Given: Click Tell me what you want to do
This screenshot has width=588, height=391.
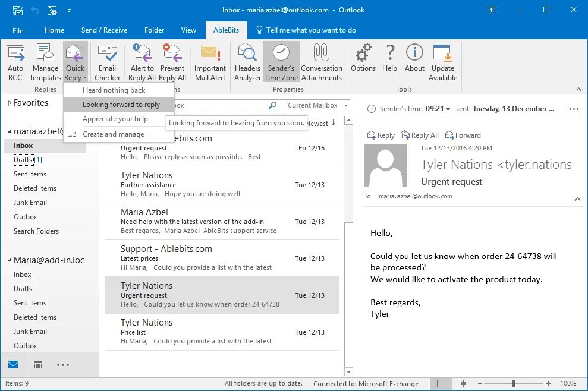Looking at the screenshot, I should (306, 30).
